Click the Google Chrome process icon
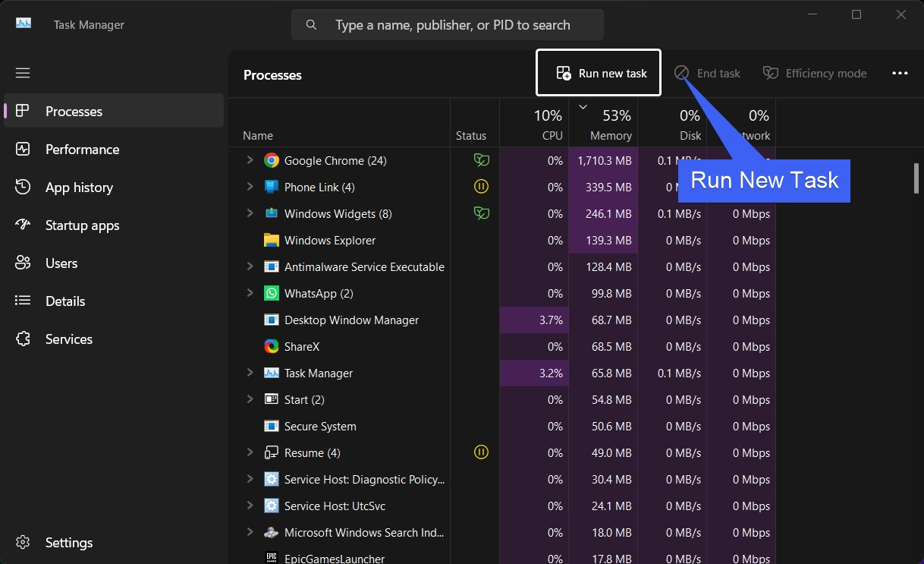Viewport: 924px width, 564px height. point(272,161)
